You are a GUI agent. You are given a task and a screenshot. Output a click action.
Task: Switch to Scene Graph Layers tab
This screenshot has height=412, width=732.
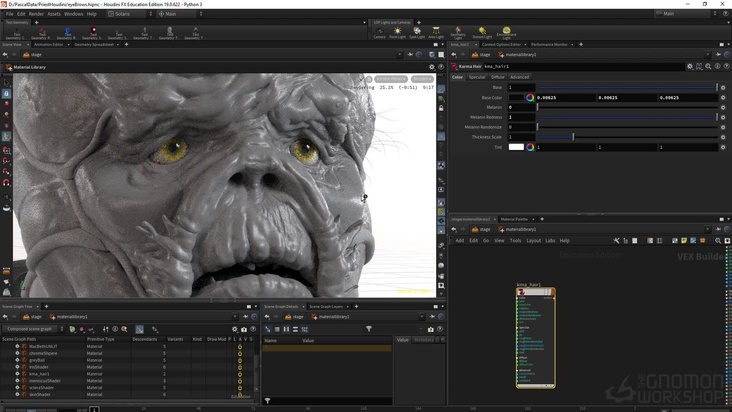[326, 307]
